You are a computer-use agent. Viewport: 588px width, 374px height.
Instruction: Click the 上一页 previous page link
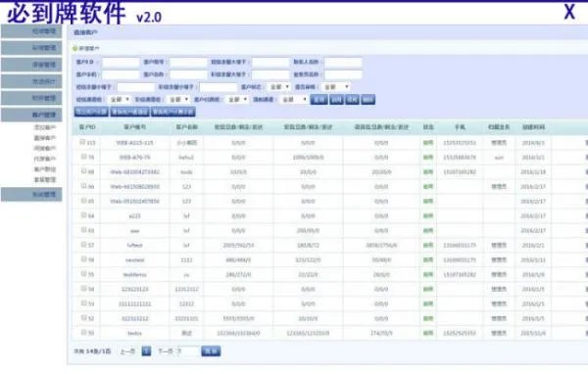coord(127,351)
